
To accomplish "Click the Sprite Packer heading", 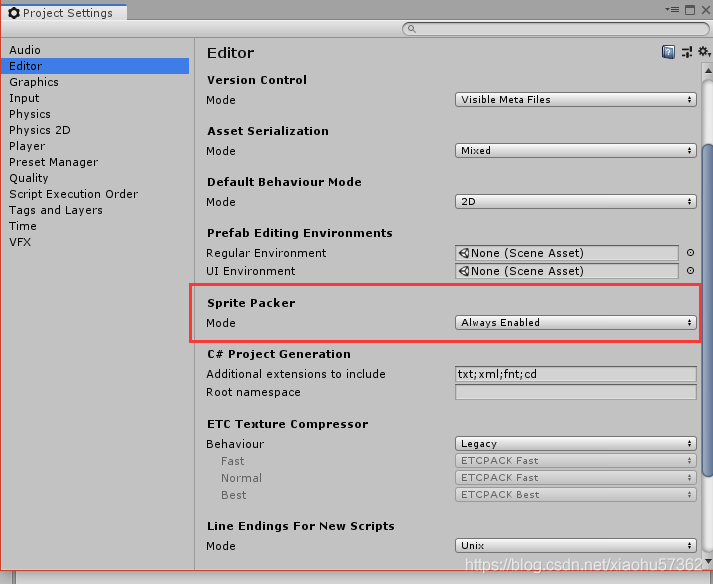I will (x=251, y=303).
